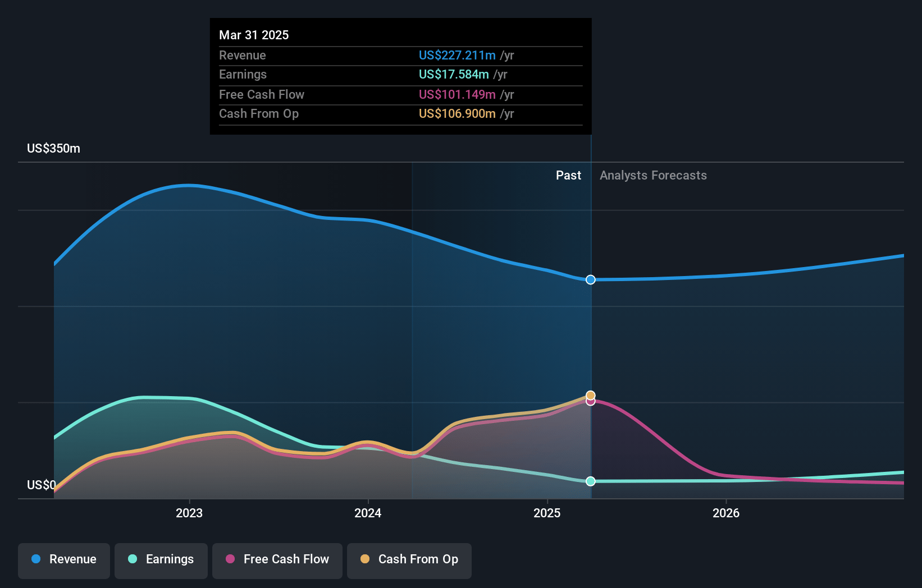This screenshot has width=922, height=588.
Task: Click the 2023 x-axis label
Action: pos(189,513)
